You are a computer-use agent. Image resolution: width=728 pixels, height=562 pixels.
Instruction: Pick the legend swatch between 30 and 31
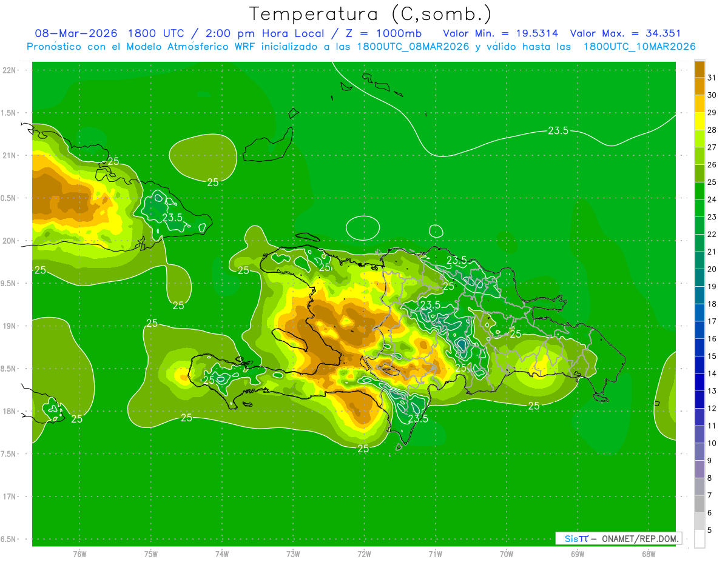click(699, 86)
